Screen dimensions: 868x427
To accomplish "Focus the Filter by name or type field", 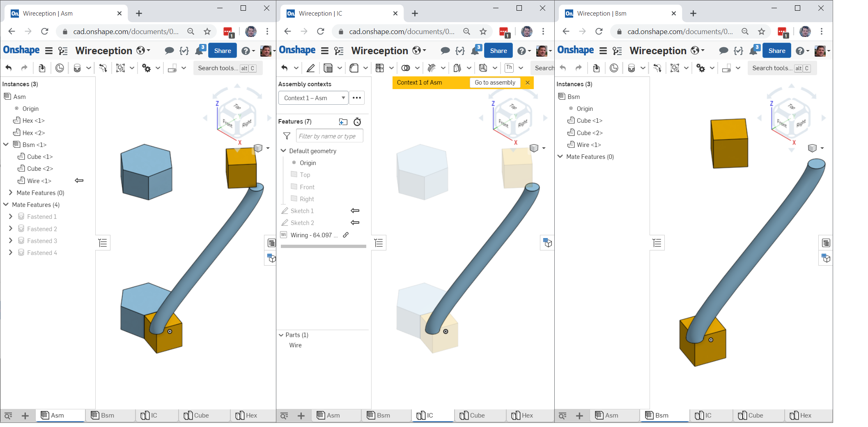I will click(x=330, y=136).
